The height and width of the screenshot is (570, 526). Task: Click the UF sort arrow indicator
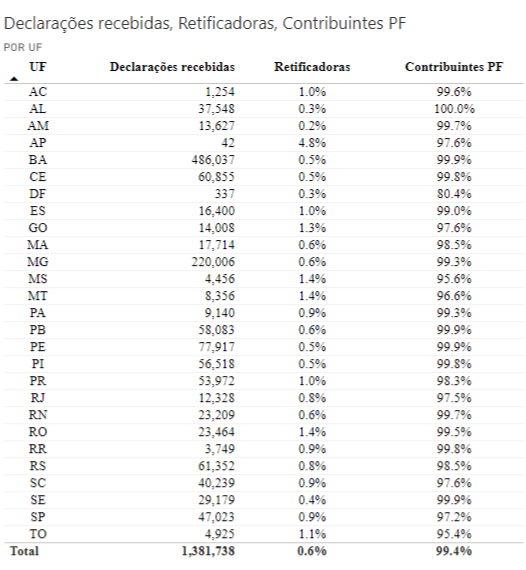tap(14, 79)
